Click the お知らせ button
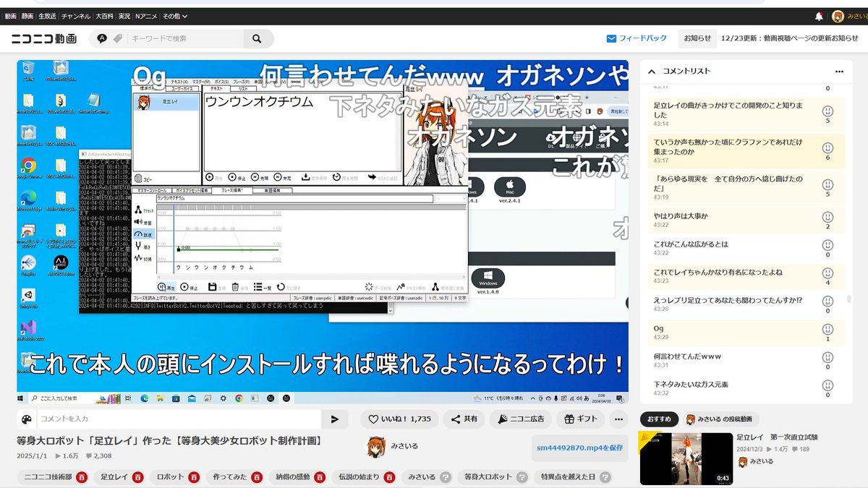The image size is (868, 488). click(x=697, y=38)
